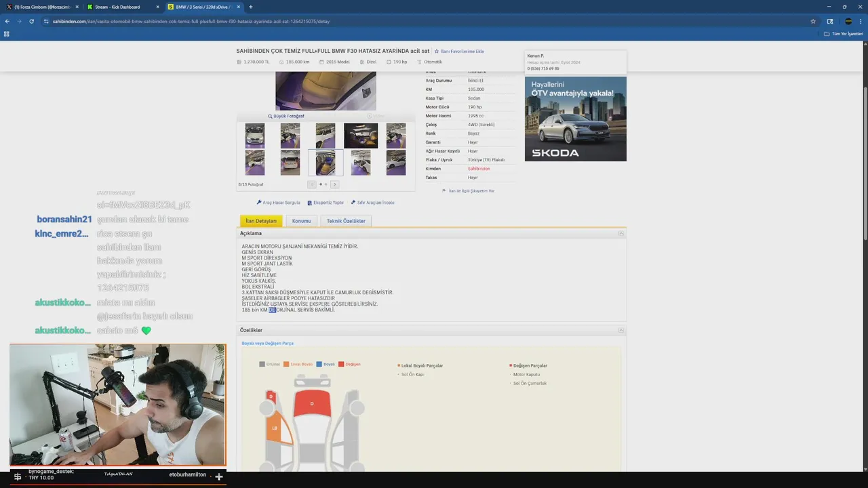Click the orange Lokal Boyalı legend swatch

[x=287, y=364]
